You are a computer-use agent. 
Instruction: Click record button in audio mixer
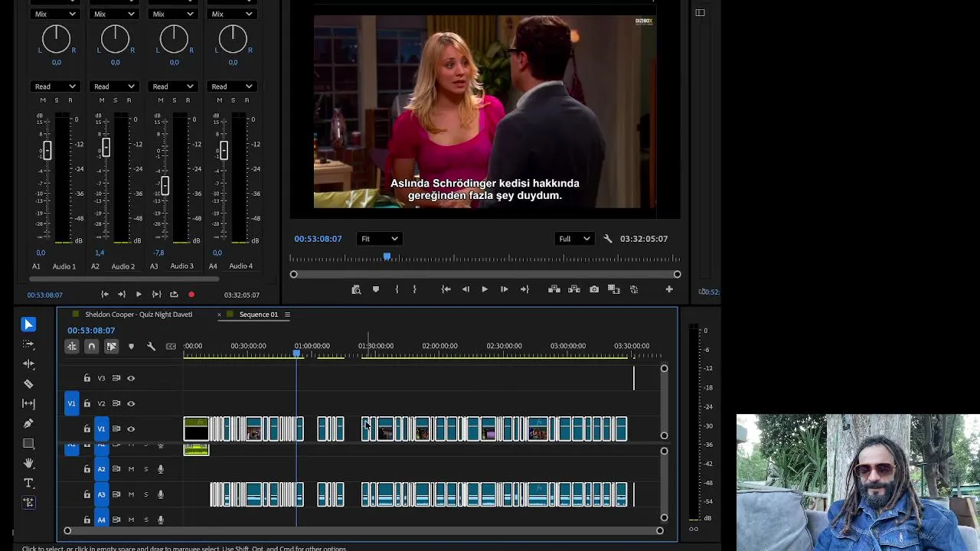191,295
